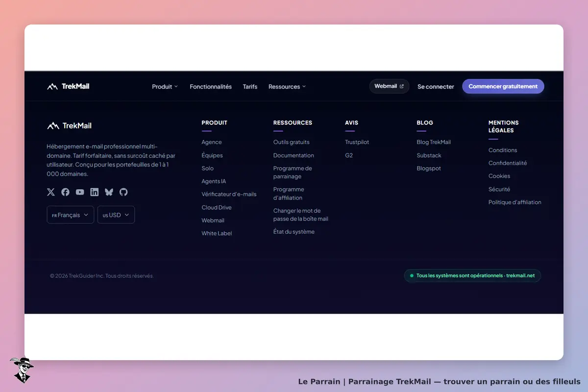Click the AVIS column heading
This screenshot has height=392, width=588.
(x=352, y=122)
